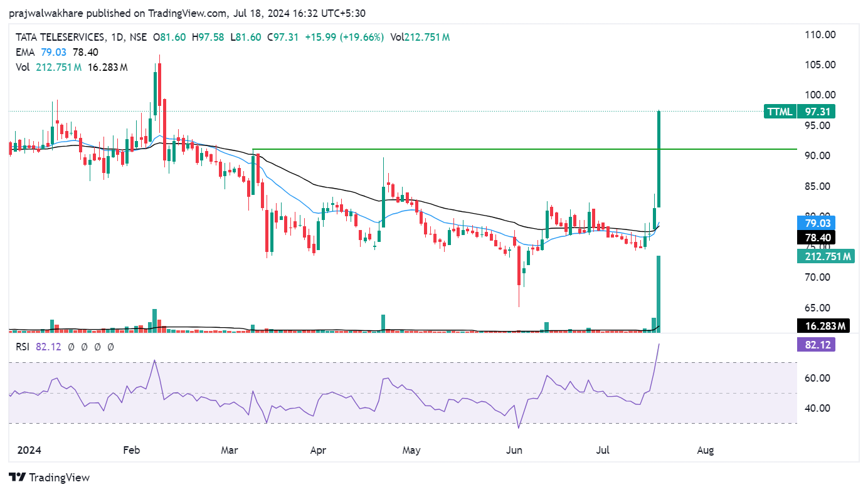868x492 pixels.
Task: Click the Aug label on time axis
Action: click(706, 450)
